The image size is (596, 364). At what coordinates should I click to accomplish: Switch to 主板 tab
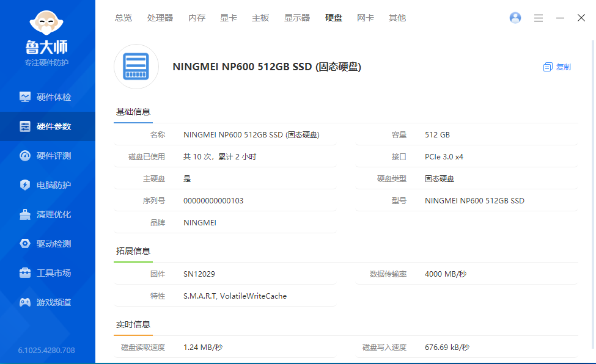260,18
